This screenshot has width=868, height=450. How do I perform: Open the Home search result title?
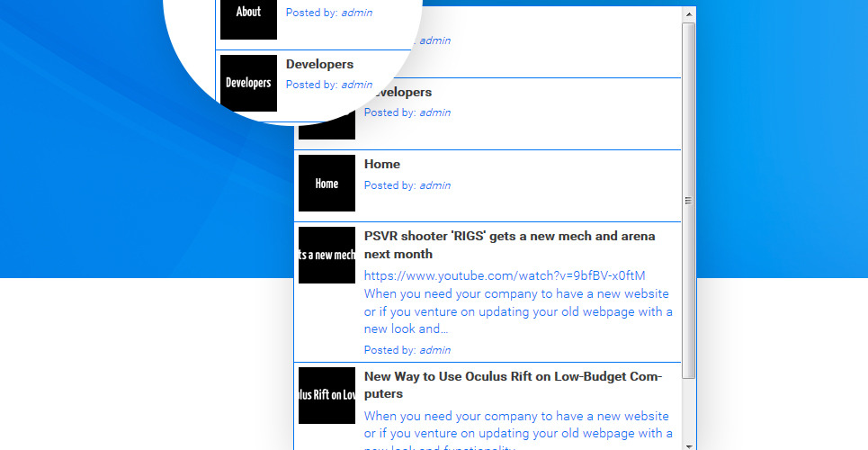[382, 165]
